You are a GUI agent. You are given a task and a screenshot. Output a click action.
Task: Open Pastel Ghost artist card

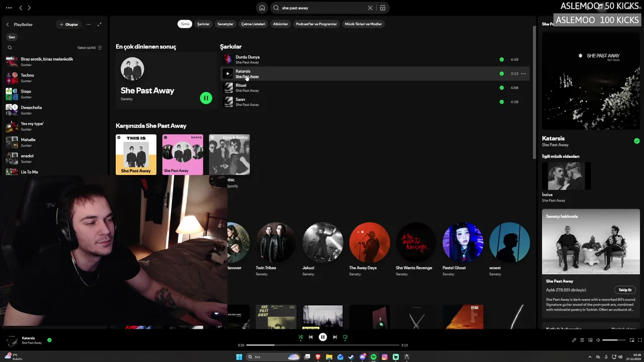pos(463,249)
